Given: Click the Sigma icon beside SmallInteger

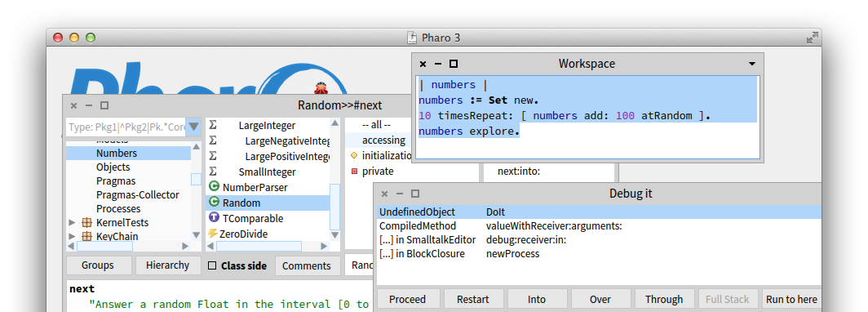Looking at the screenshot, I should (x=213, y=172).
